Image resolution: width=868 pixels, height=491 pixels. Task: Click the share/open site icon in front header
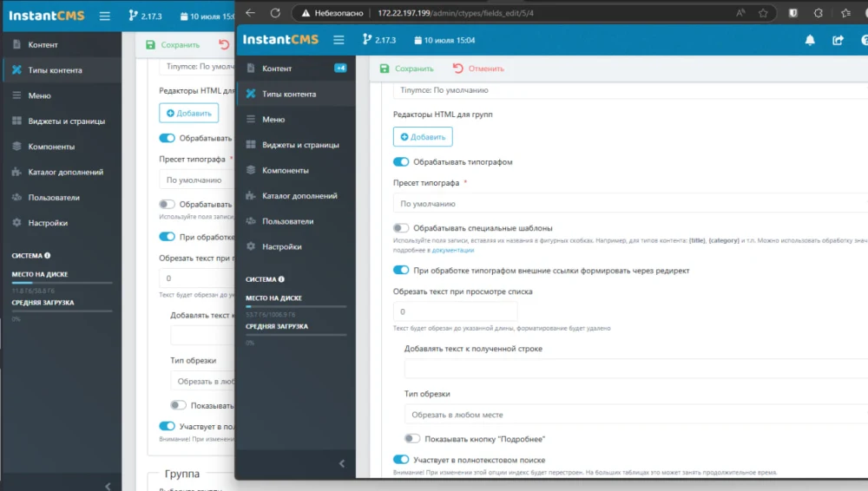click(838, 40)
